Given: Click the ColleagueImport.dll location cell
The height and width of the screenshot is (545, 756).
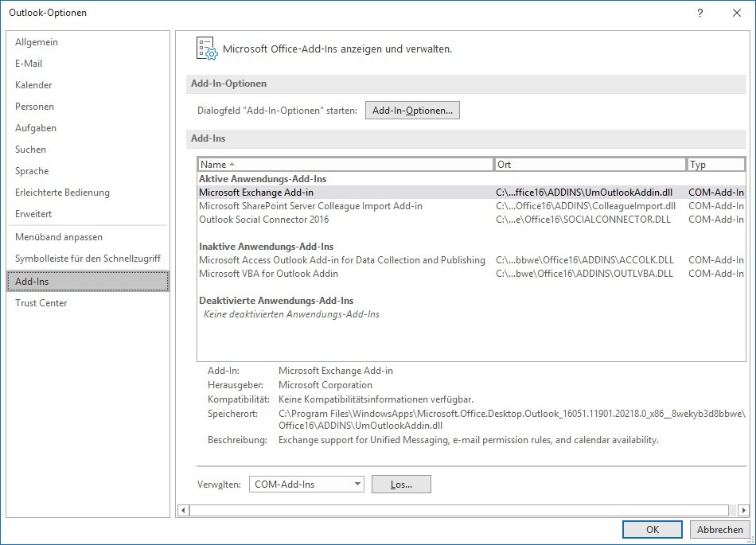Looking at the screenshot, I should [x=586, y=206].
